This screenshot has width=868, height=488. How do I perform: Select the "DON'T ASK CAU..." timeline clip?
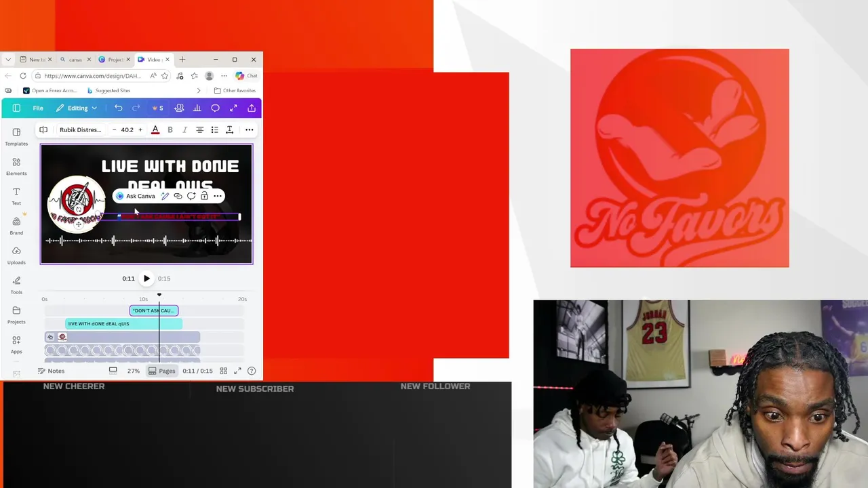coord(154,310)
